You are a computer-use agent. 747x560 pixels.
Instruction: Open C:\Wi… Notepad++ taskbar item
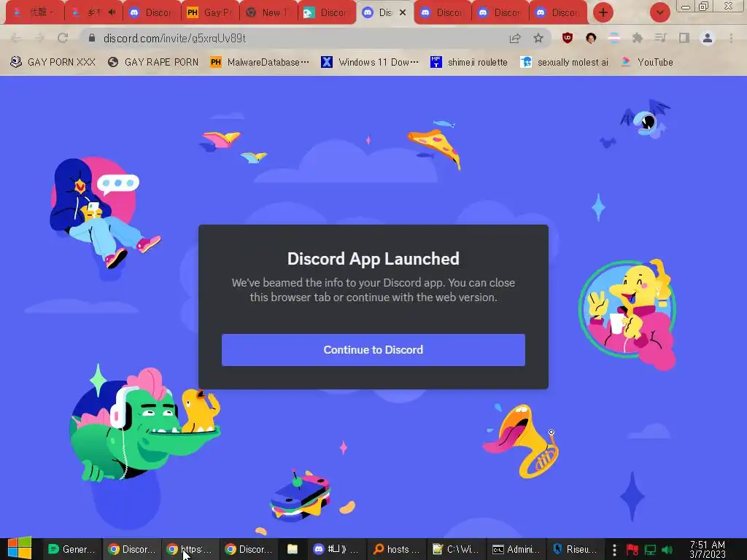[455, 549]
